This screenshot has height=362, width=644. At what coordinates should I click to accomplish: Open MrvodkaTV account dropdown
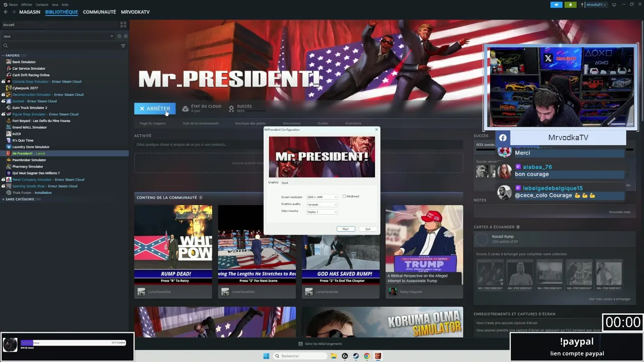(x=597, y=5)
